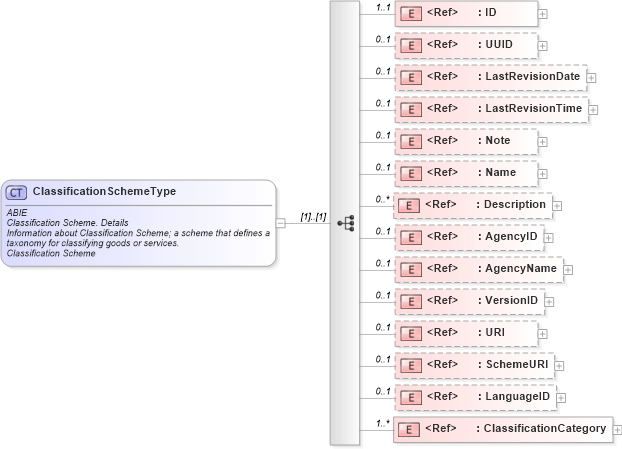
Task: Expand the Note element plus box
Action: pyautogui.click(x=543, y=142)
